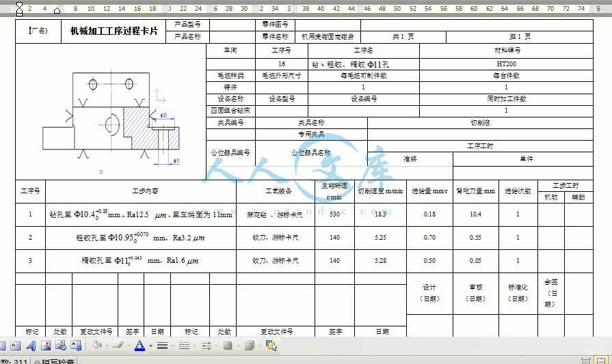Click first line indent marker on ruler
Viewport: 612px width, 364px height.
coord(19,5)
